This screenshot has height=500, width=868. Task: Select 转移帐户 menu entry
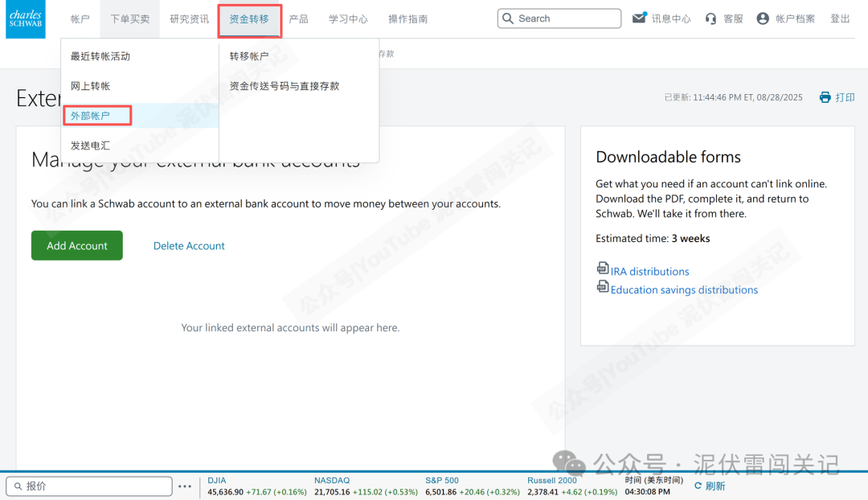coord(249,56)
